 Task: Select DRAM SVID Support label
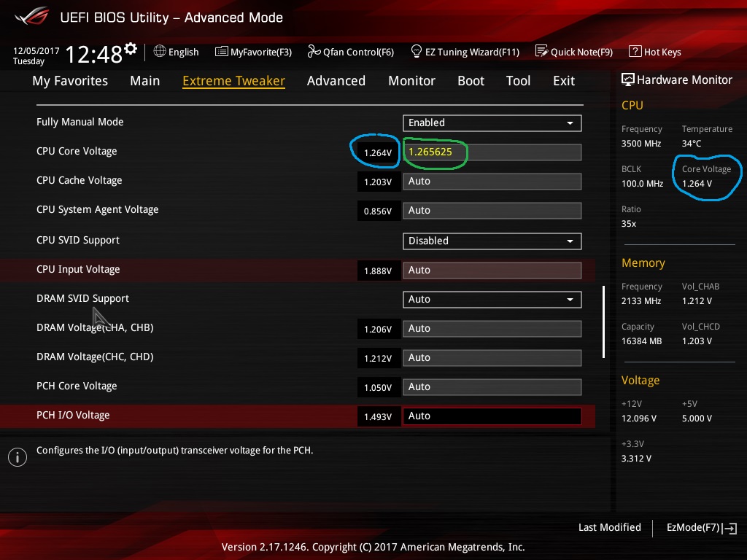82,298
